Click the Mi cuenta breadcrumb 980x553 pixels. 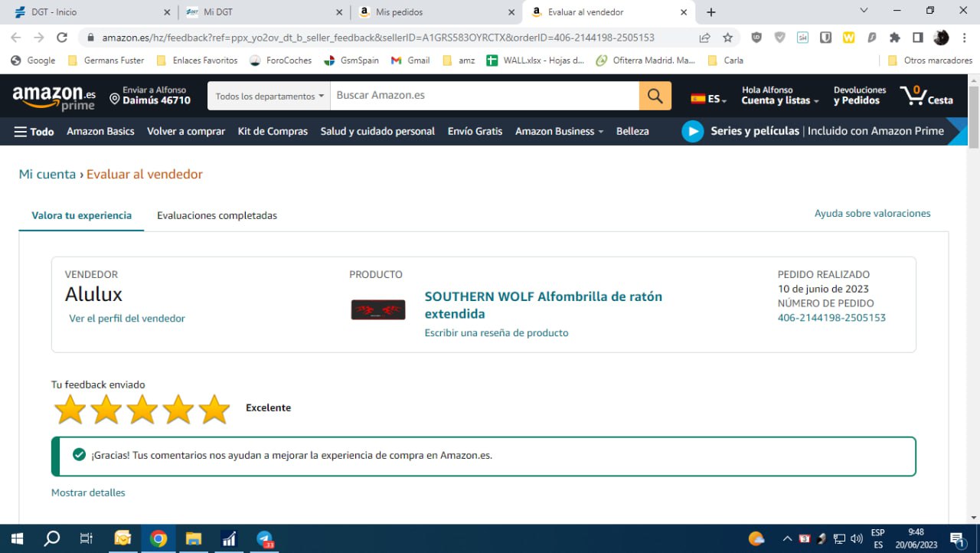[x=47, y=174]
